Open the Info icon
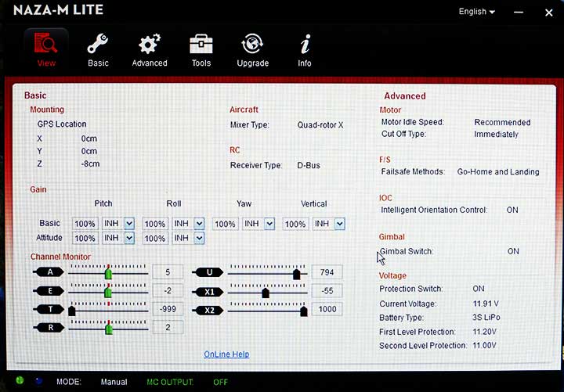This screenshot has height=392, width=564. coord(305,44)
